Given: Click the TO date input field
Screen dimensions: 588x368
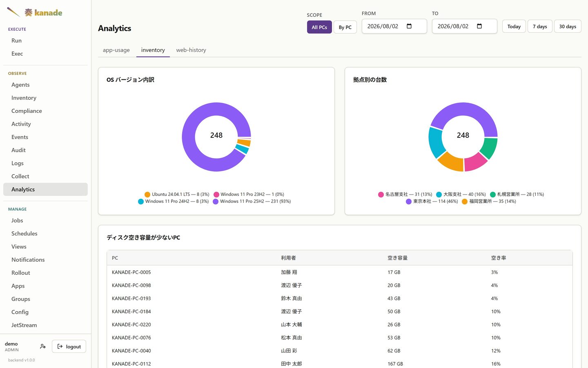Looking at the screenshot, I should [x=465, y=26].
